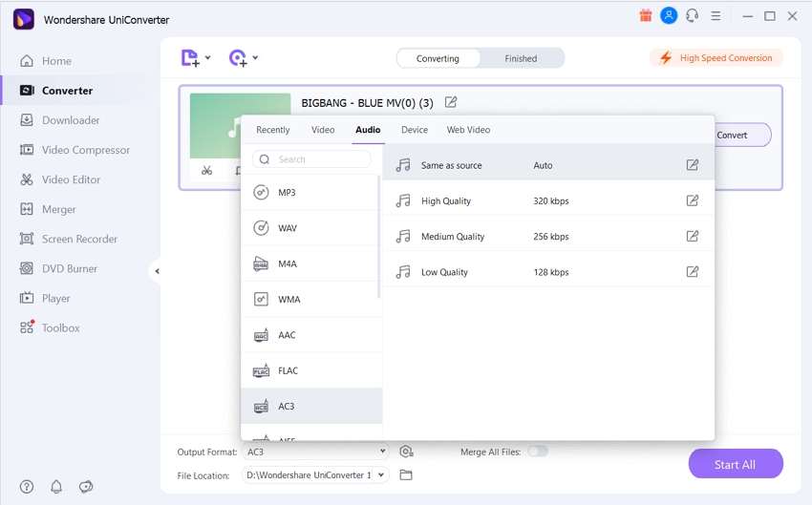This screenshot has height=505, width=812.
Task: Choose M4A from the format list
Action: coord(310,263)
